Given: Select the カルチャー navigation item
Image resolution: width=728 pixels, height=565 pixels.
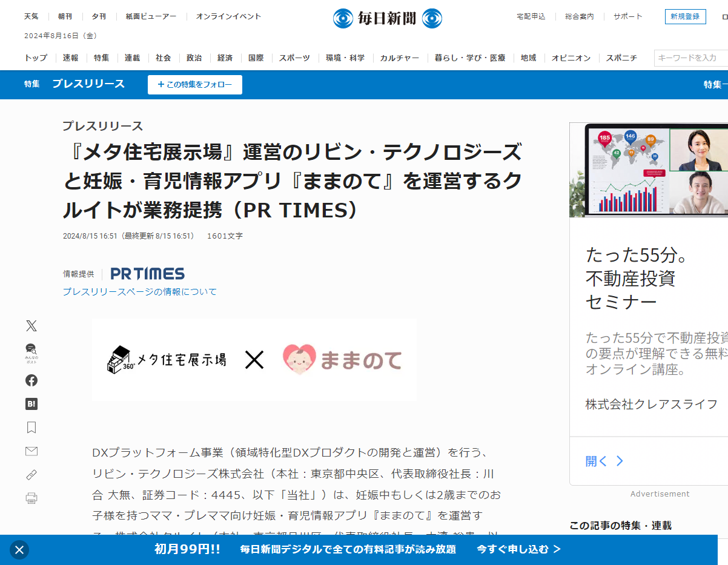Looking at the screenshot, I should [400, 58].
